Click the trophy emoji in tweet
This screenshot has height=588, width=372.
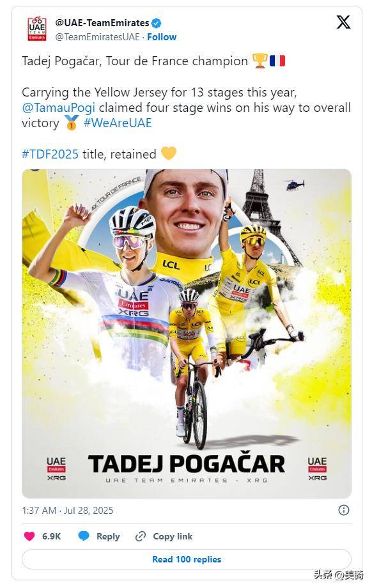click(x=260, y=61)
